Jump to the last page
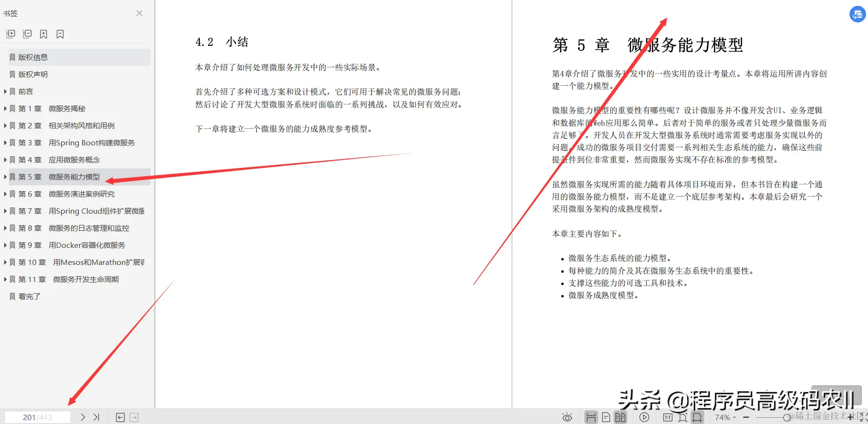This screenshot has height=424, width=868. (x=96, y=417)
